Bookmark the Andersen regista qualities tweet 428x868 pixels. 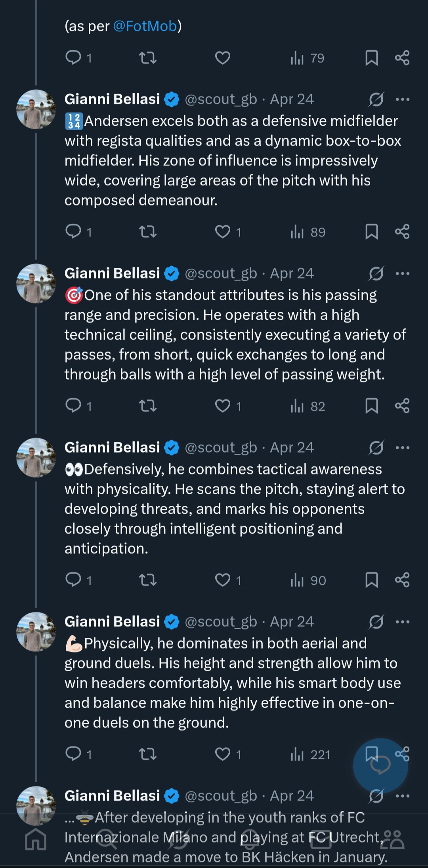[x=371, y=232]
